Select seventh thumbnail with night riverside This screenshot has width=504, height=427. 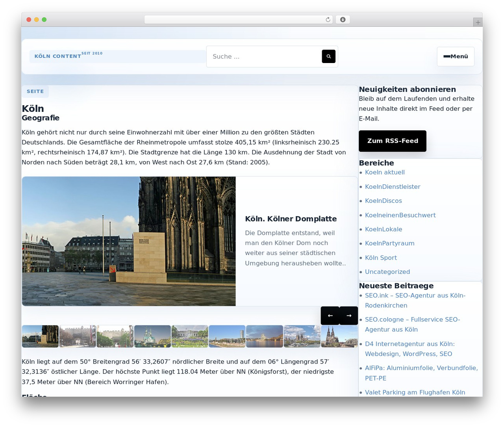[x=265, y=336]
